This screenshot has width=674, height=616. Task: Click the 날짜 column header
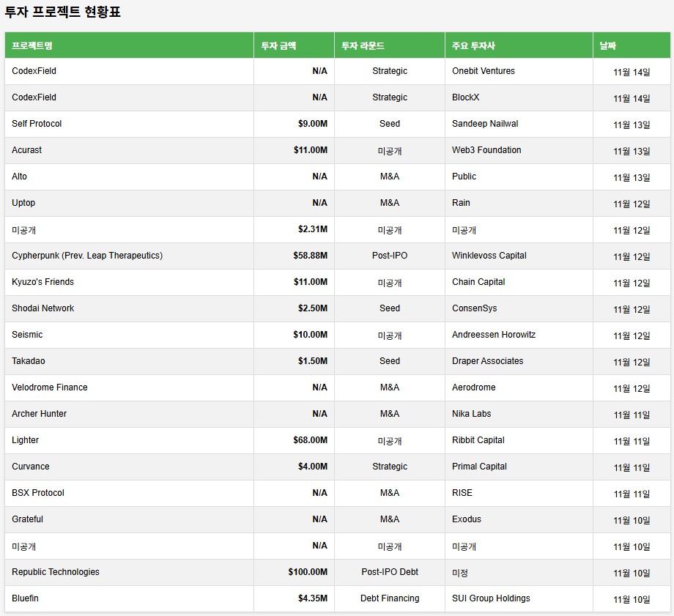pos(607,45)
